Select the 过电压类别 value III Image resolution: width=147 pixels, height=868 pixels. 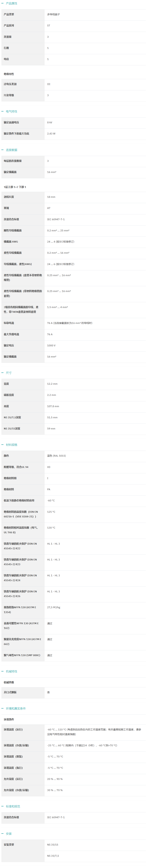(49, 84)
